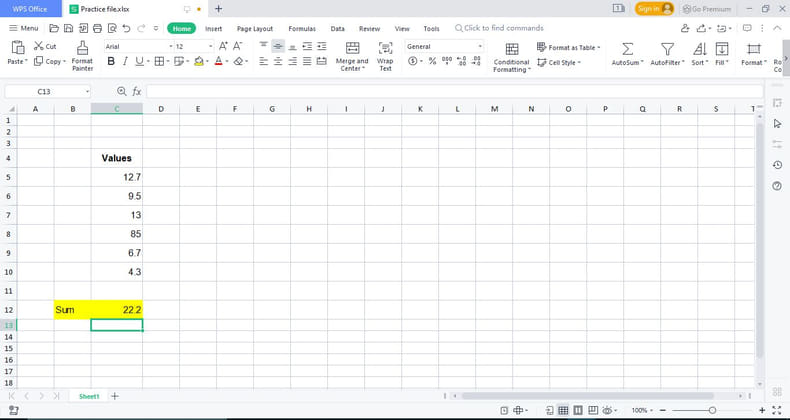
Task: Click the yellow fill color bucket
Action: coord(199,61)
